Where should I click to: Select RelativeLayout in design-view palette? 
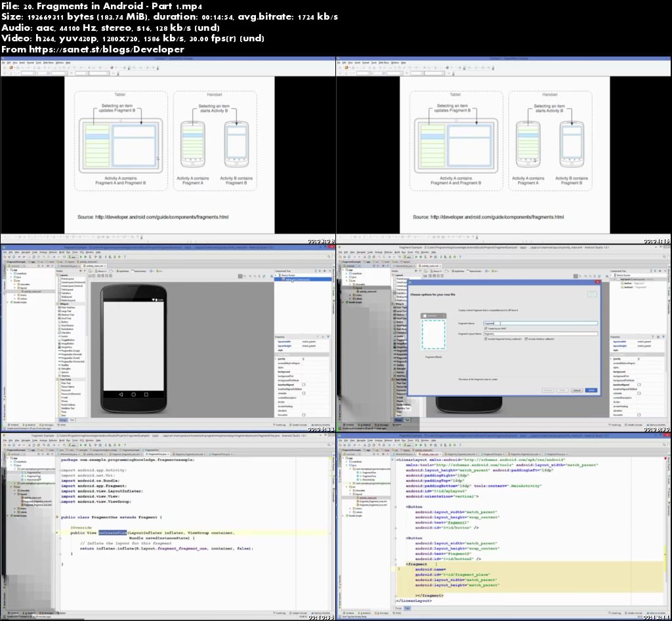[68, 300]
